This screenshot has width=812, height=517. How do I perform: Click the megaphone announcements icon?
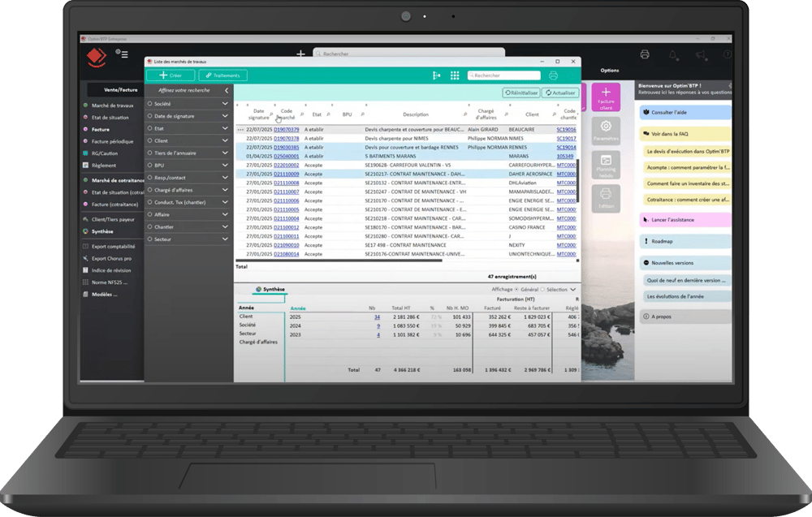click(700, 54)
